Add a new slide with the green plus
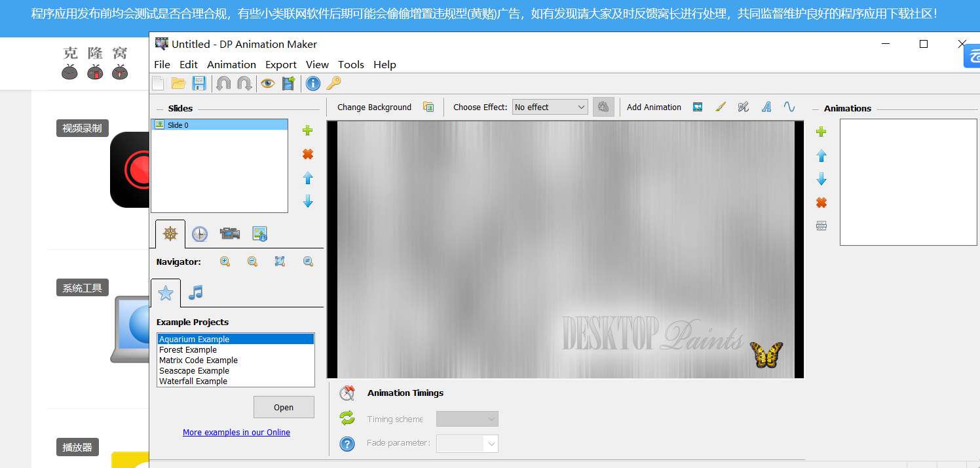Screen dimensions: 980x468 click(307, 130)
